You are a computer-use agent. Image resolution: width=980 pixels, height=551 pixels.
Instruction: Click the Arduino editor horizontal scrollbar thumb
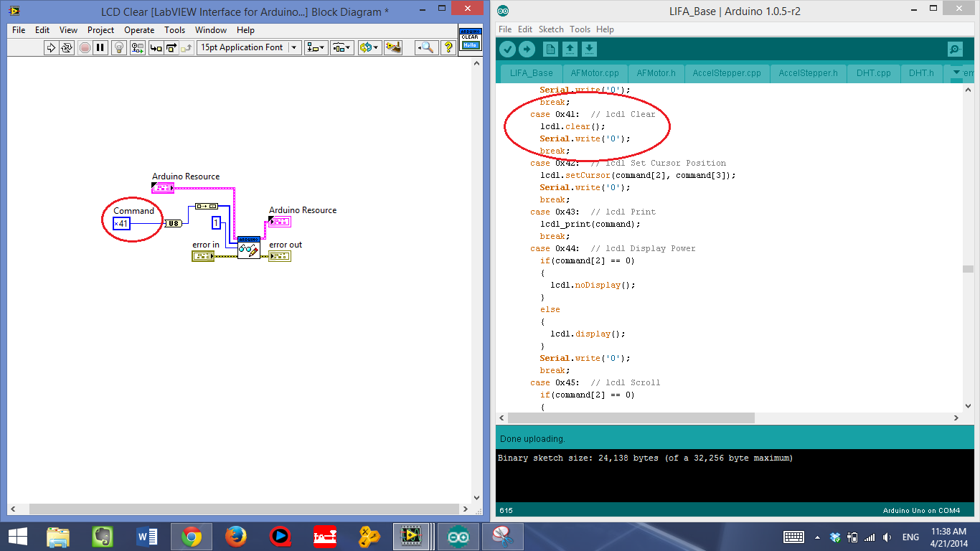(x=631, y=418)
